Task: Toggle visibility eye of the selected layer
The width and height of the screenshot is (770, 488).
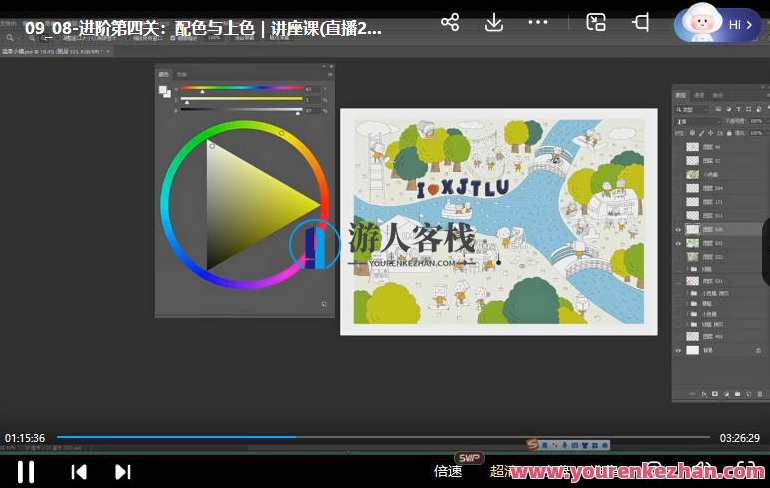Action: pos(678,229)
